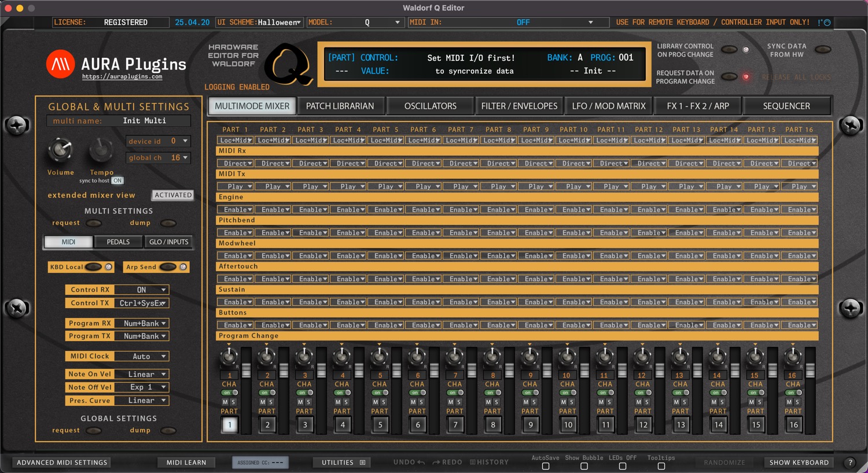Toggle Arp Send switch

[x=168, y=267]
